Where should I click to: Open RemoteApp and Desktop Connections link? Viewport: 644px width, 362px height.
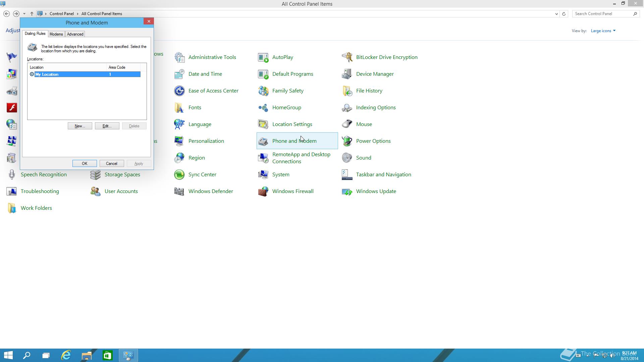tap(301, 158)
